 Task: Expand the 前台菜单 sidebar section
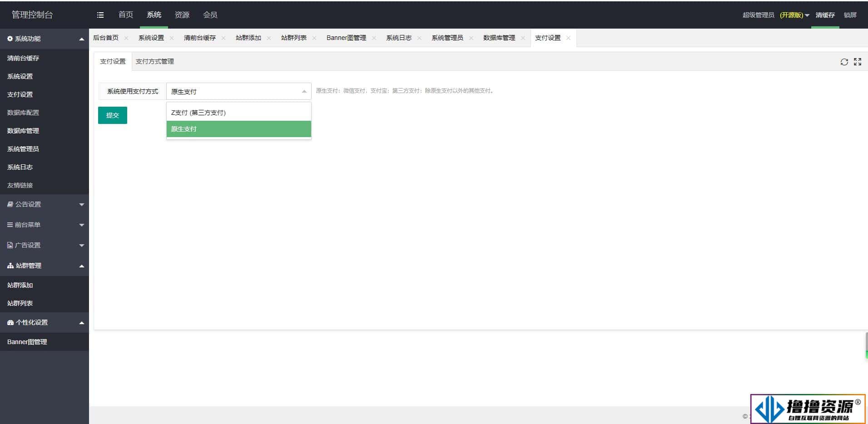(44, 225)
